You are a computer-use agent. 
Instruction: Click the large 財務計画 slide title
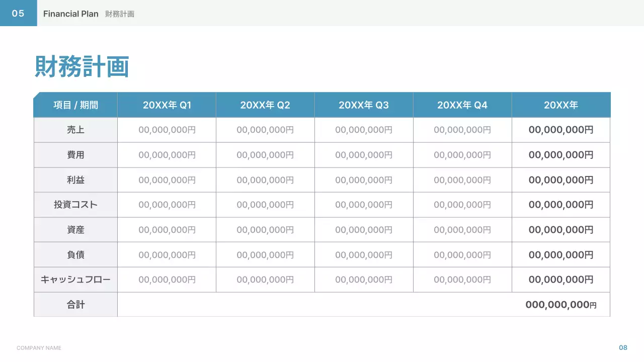pyautogui.click(x=82, y=67)
